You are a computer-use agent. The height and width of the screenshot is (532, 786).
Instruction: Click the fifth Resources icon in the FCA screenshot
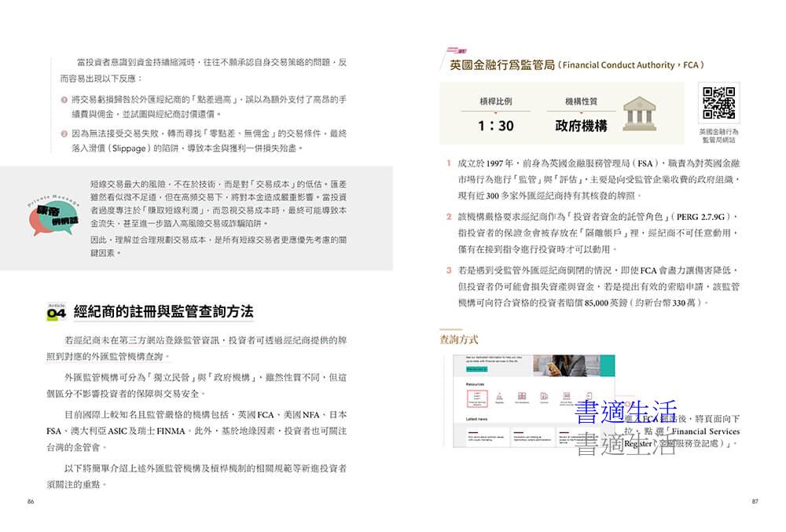(566, 397)
